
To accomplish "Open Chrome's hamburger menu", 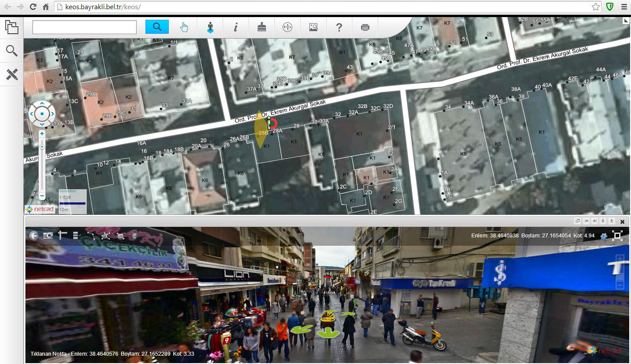I will tap(624, 7).
